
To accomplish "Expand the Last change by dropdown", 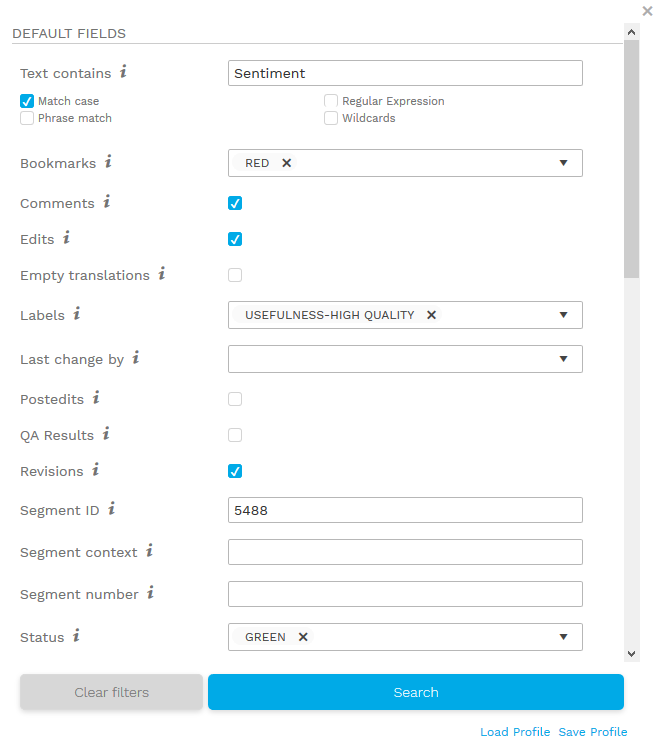I will 563,359.
